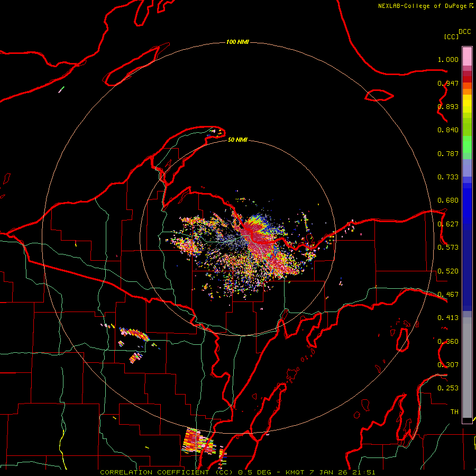Screen dimensions: 476x476
Task: Select the 0.733 legend value
Action: coord(448,177)
